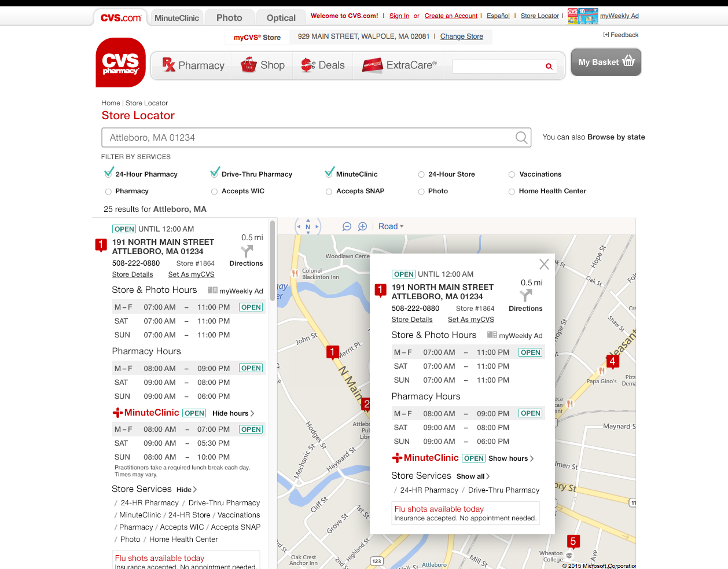Click the Directions icon in map popup
The height and width of the screenshot is (569, 728).
(525, 296)
